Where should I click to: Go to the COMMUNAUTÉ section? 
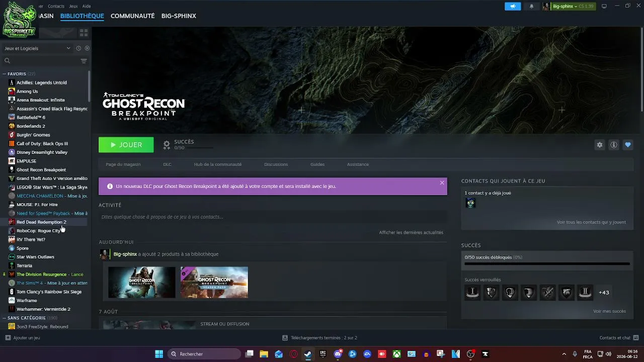click(x=132, y=16)
